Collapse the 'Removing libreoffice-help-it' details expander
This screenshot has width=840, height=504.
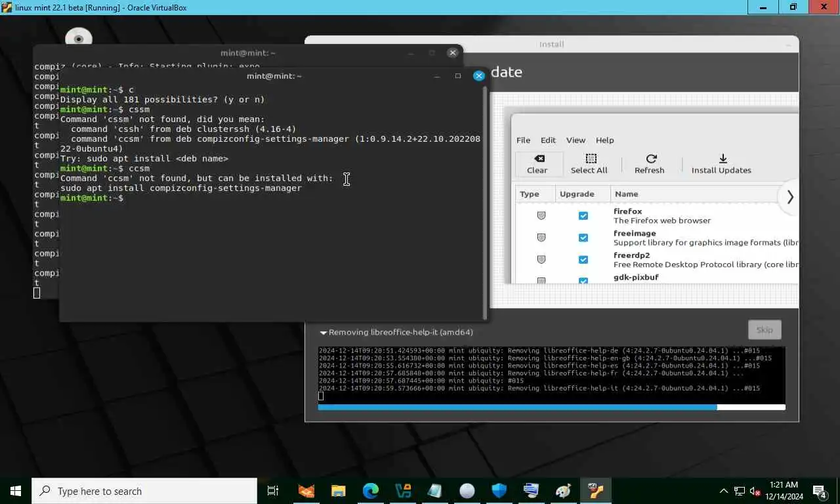point(324,333)
